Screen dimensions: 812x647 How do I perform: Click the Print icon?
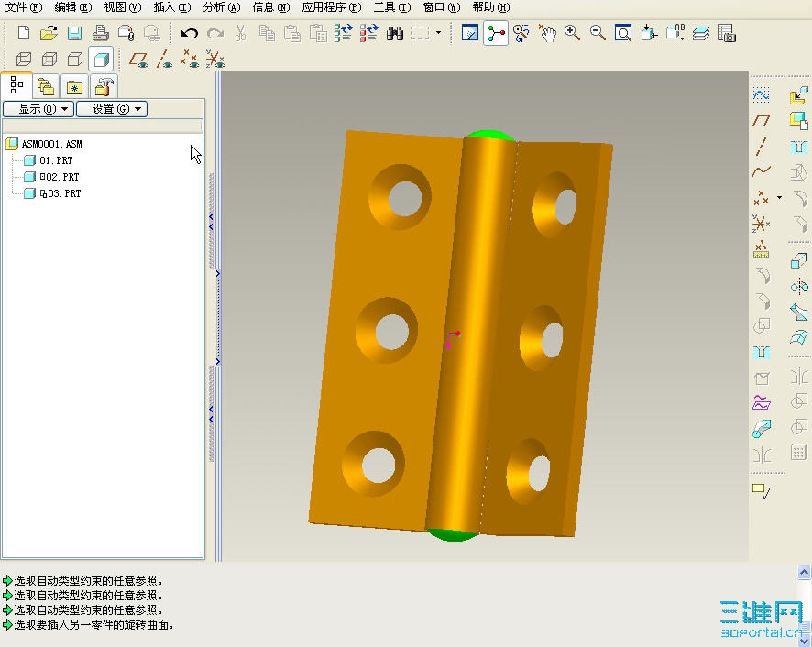[100, 33]
